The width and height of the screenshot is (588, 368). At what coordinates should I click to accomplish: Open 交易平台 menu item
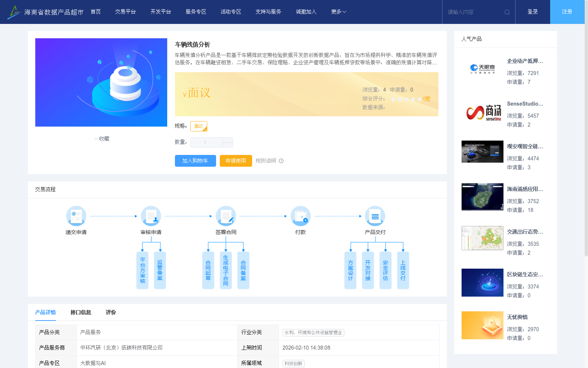pos(125,12)
